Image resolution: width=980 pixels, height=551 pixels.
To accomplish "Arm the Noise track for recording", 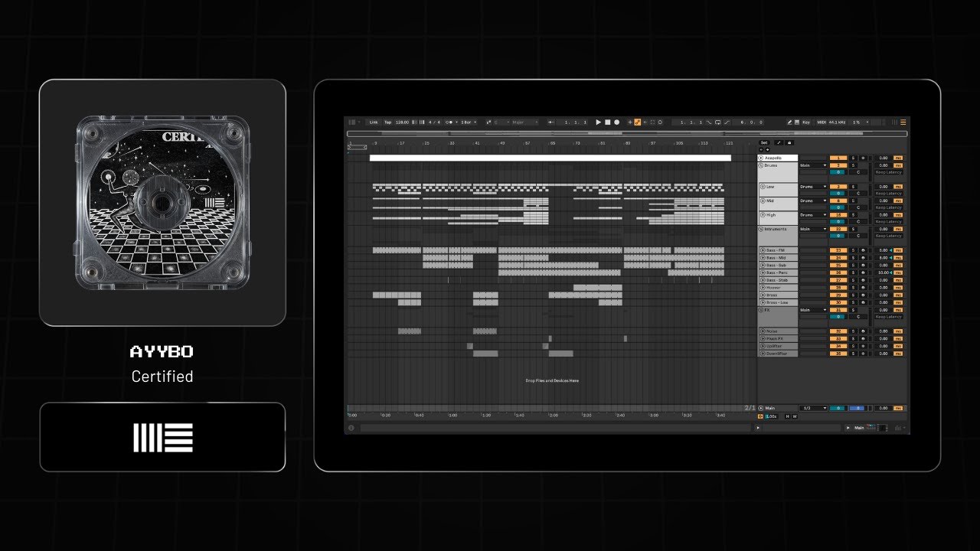I will click(x=863, y=331).
